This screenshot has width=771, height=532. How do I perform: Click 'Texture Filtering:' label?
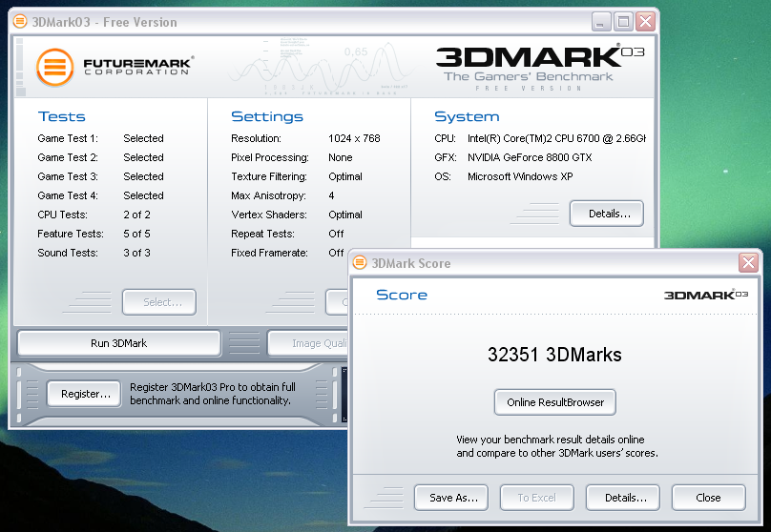(269, 176)
